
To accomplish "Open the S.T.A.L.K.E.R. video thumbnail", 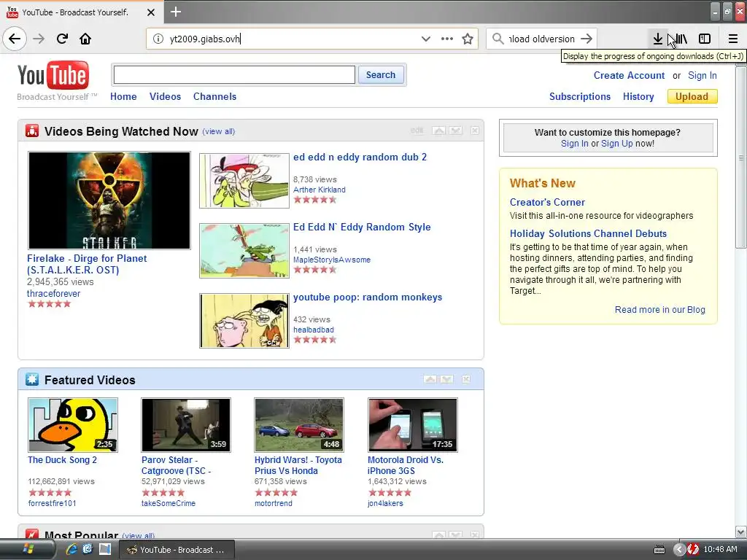I will (109, 201).
